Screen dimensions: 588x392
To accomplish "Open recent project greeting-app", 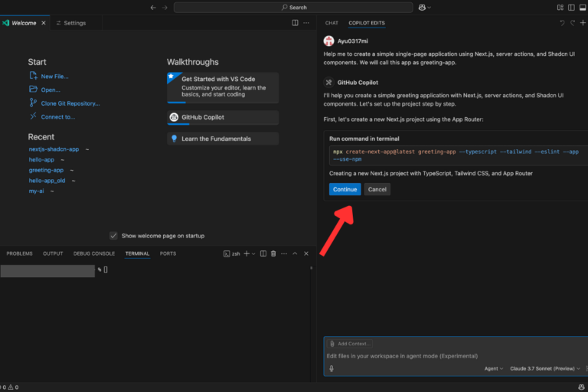I will point(46,170).
